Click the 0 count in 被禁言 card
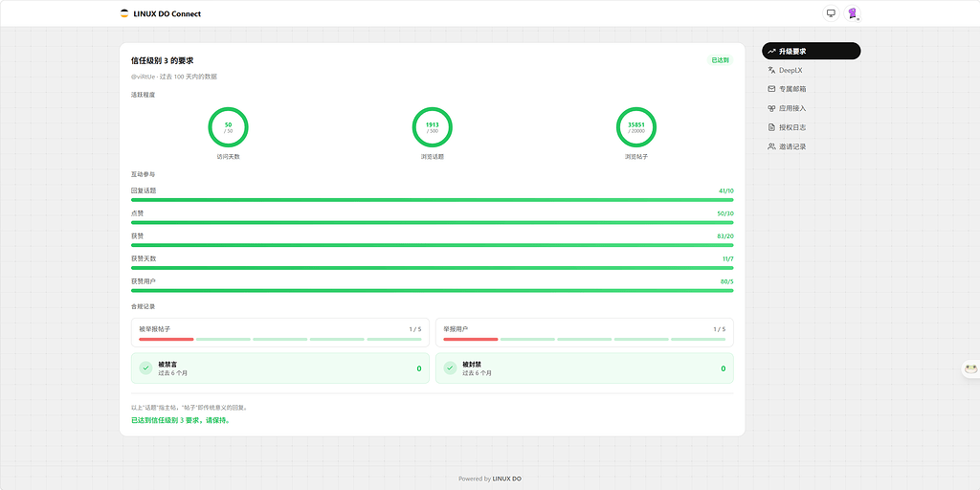980x490 pixels. coord(419,368)
